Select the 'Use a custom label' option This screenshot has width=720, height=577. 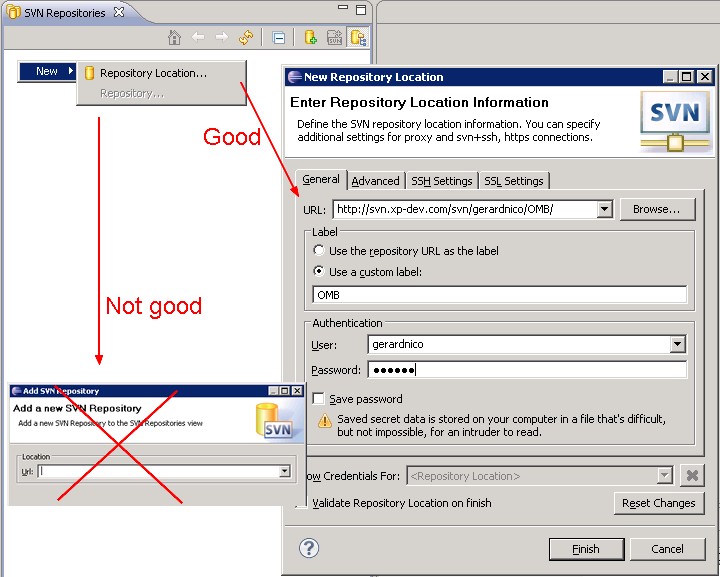click(319, 271)
